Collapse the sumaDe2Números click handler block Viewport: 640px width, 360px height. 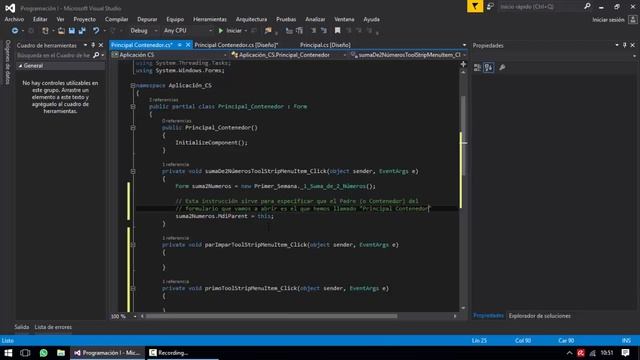click(133, 171)
